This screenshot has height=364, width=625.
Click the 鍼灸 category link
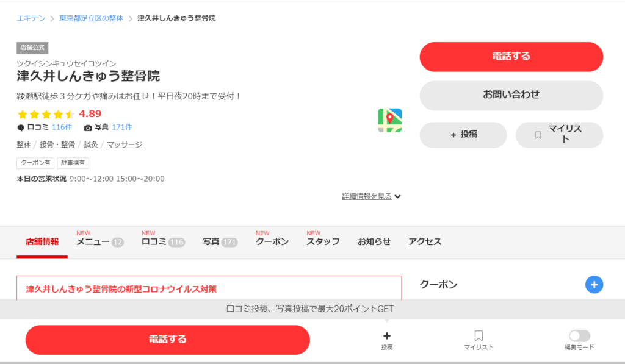click(90, 145)
